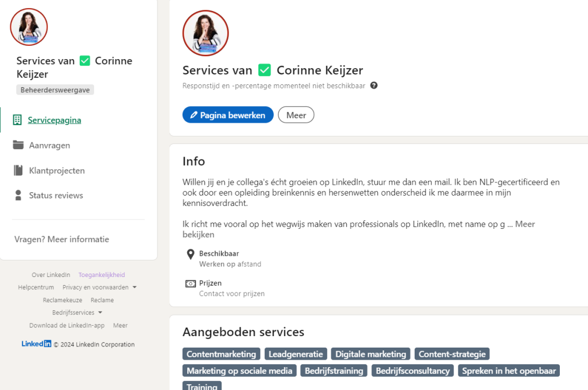
Task: Click the pencil icon in Pagina bewerken
Action: [194, 115]
